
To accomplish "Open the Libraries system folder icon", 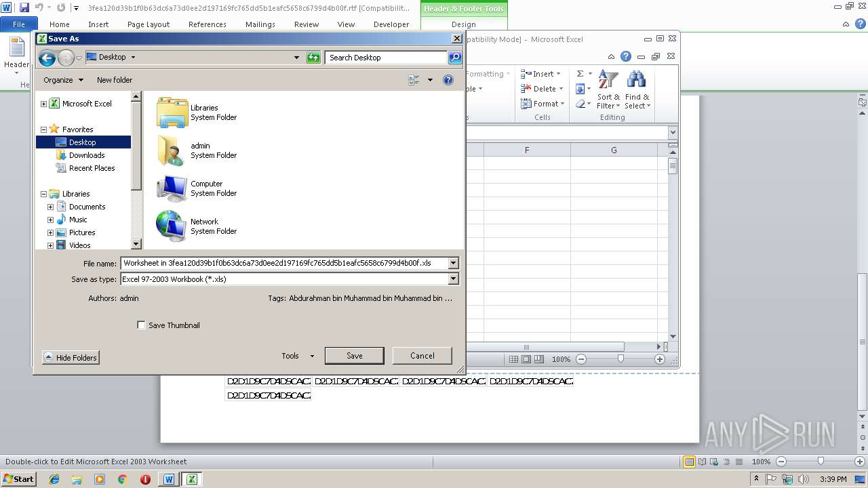I will [x=172, y=113].
